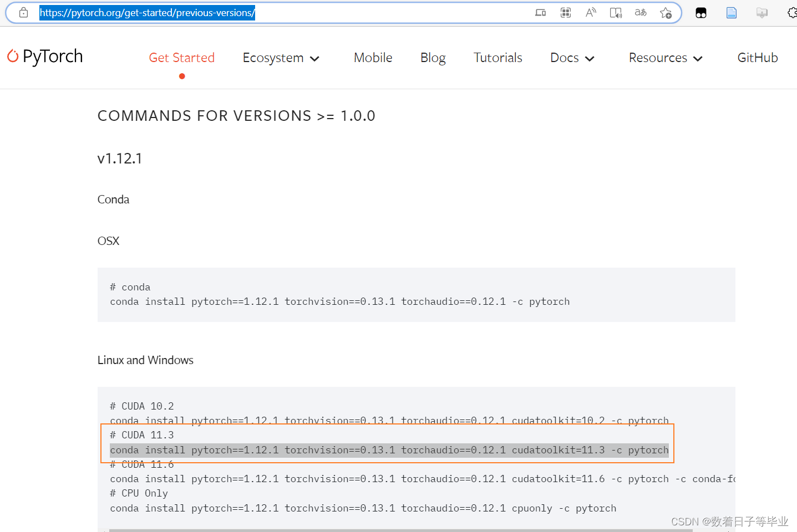The image size is (797, 532).
Task: Click the v1.12.1 version heading
Action: tap(120, 158)
